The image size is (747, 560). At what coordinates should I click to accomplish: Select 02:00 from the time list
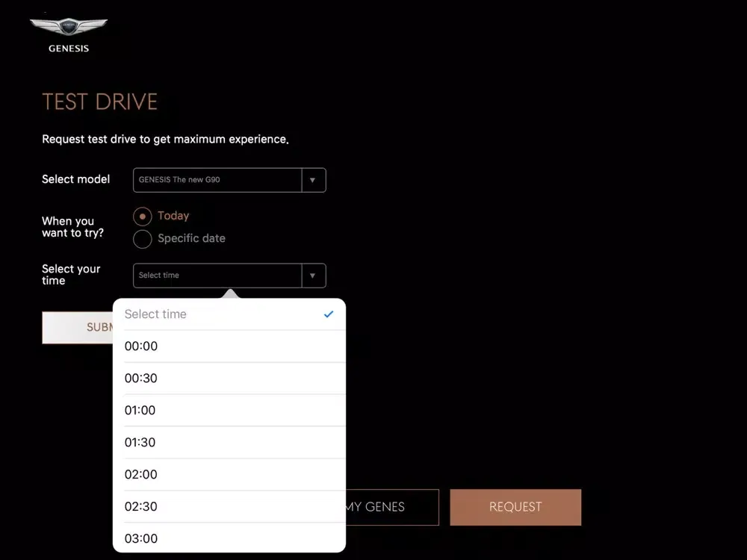tap(229, 474)
